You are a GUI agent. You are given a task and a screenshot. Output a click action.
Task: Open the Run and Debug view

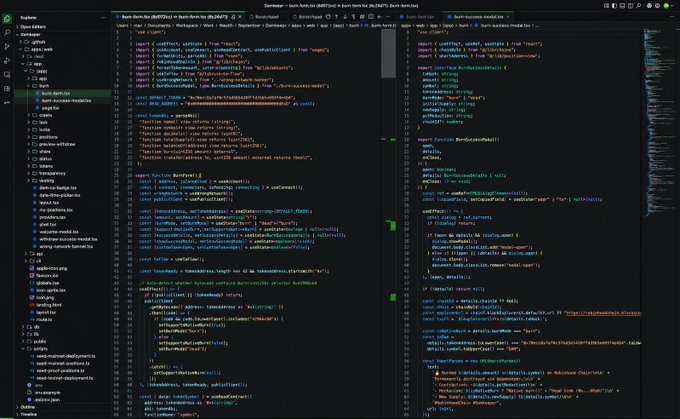coord(7,60)
